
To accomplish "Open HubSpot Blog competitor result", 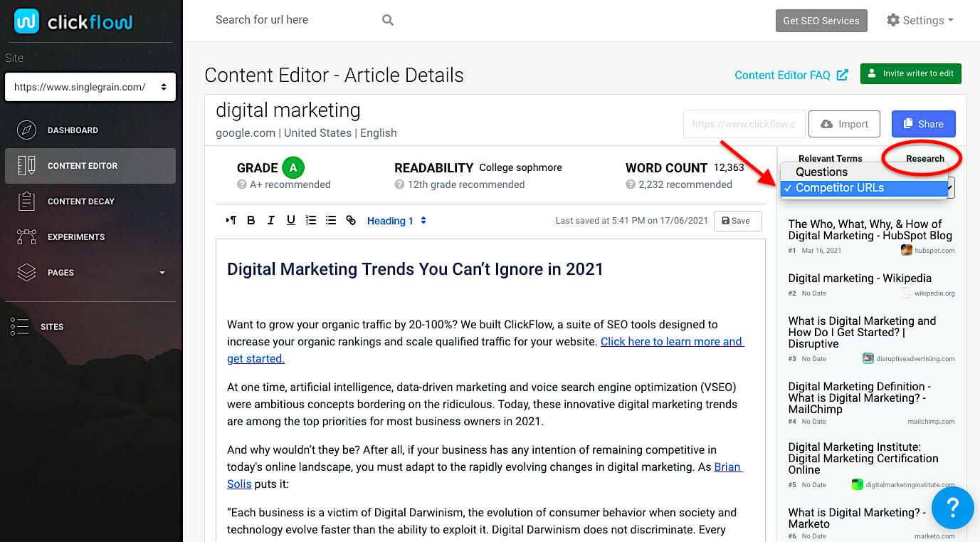I will [870, 229].
